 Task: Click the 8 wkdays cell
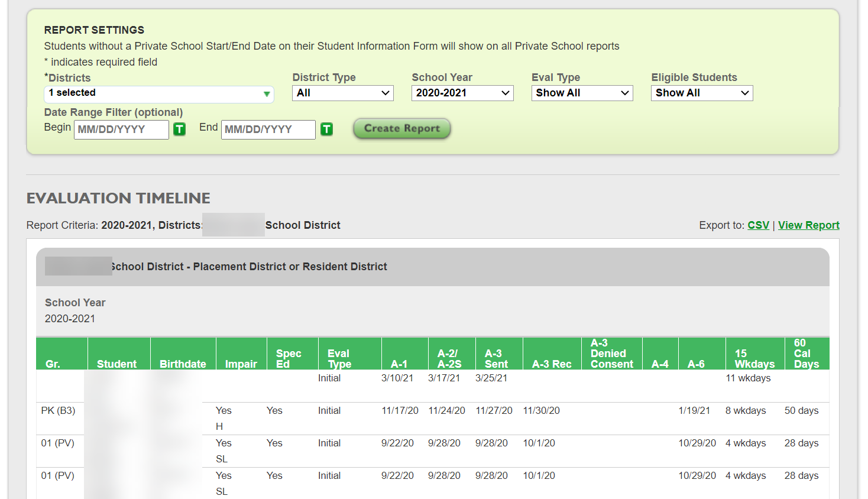[746, 411]
